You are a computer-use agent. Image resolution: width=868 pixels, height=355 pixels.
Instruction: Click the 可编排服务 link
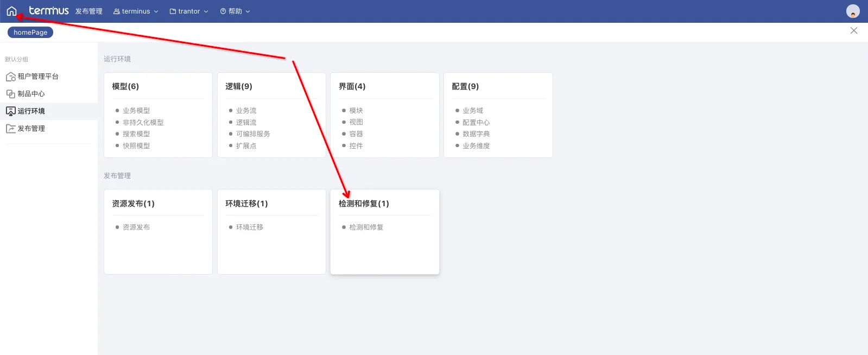(x=253, y=134)
